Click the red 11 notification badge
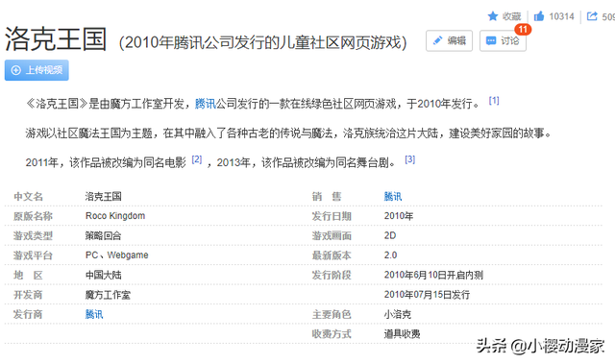The image size is (615, 364). click(523, 30)
